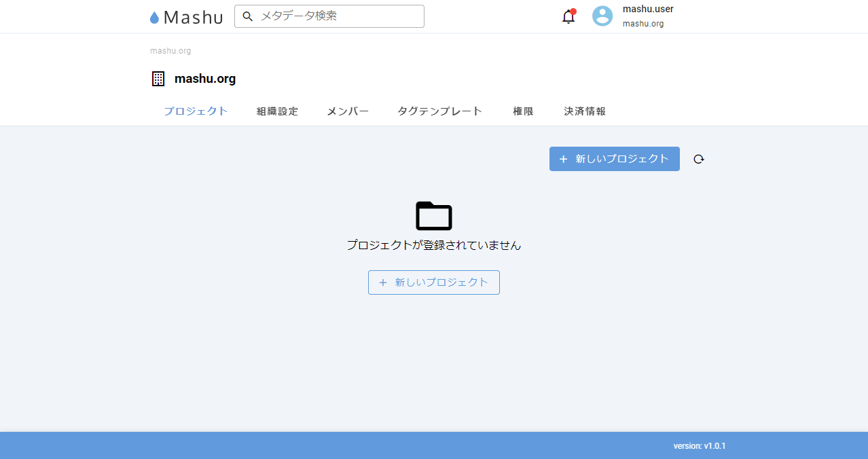Click the magnifier icon in the search box
This screenshot has height=459, width=868.
click(x=248, y=16)
